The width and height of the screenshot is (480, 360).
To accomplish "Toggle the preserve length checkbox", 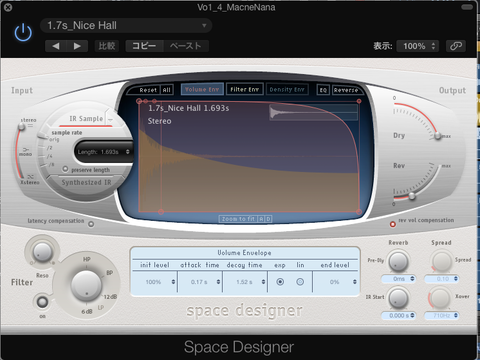I will (65, 169).
